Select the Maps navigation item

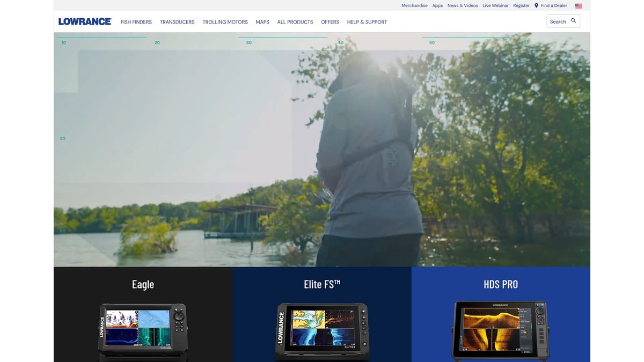tap(262, 22)
